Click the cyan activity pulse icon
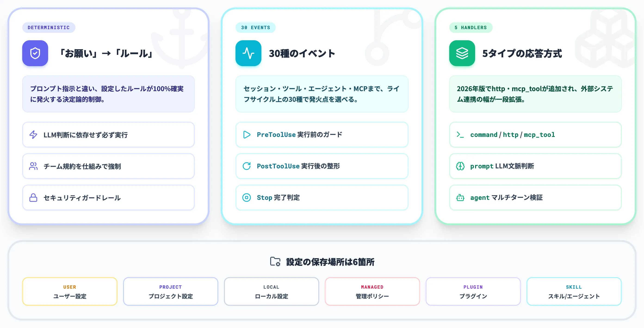 point(248,53)
